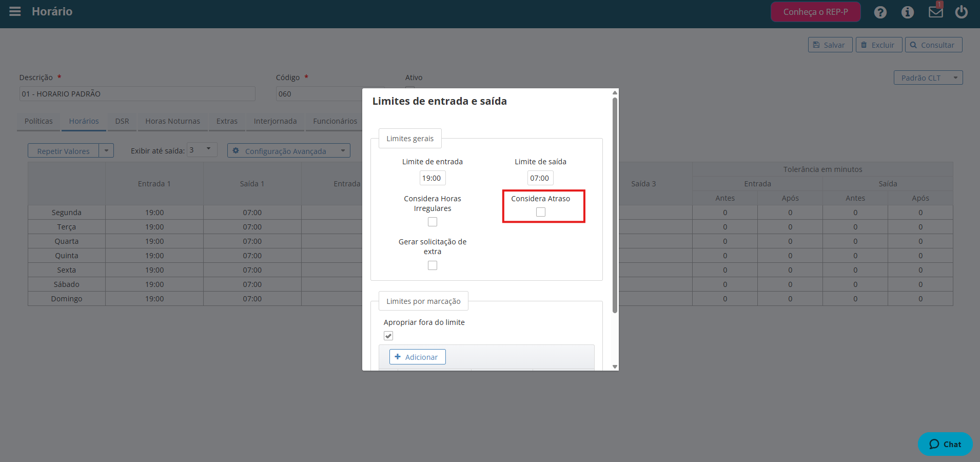Click the Sábado Entrada 1 cell
Image resolution: width=980 pixels, height=462 pixels.
[x=154, y=284]
